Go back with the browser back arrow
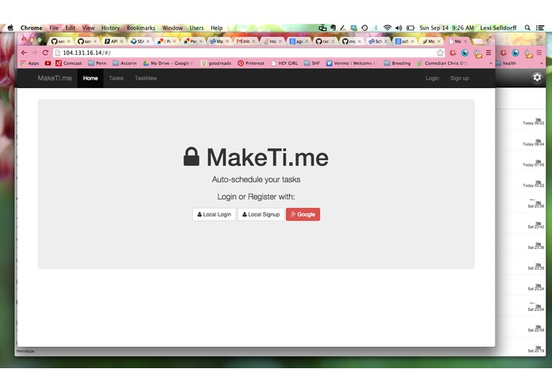Screen dimensions: 552x392 [24, 52]
